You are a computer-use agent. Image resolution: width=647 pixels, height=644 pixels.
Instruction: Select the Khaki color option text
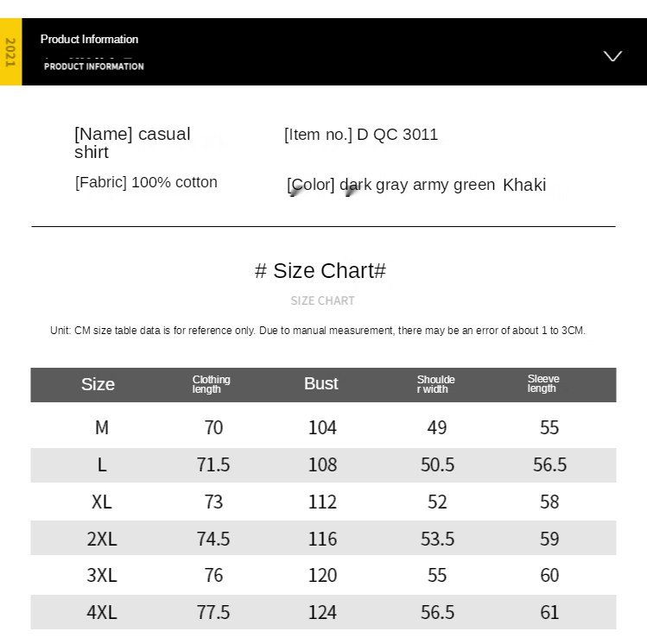(524, 185)
